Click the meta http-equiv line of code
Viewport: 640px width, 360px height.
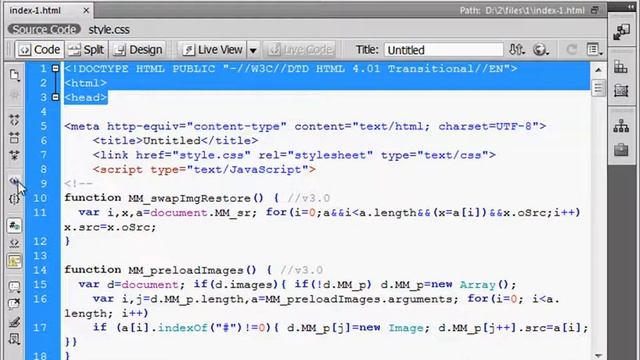pos(305,126)
